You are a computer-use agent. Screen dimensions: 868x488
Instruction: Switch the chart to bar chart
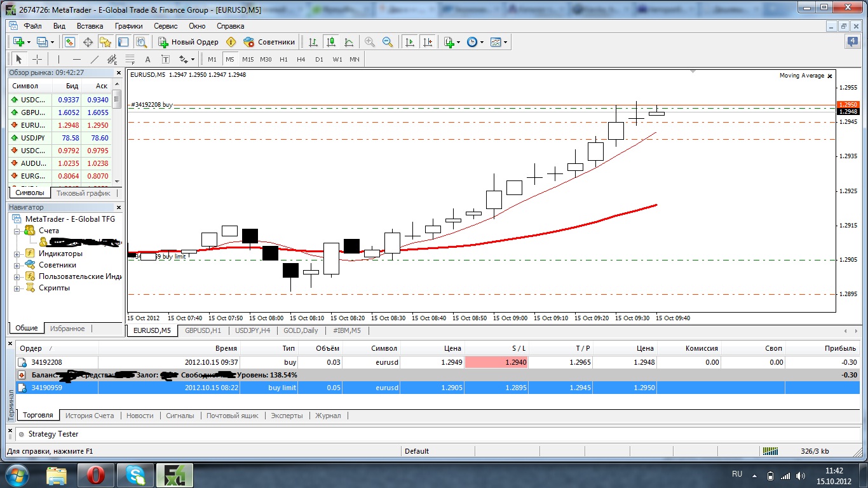(x=313, y=42)
